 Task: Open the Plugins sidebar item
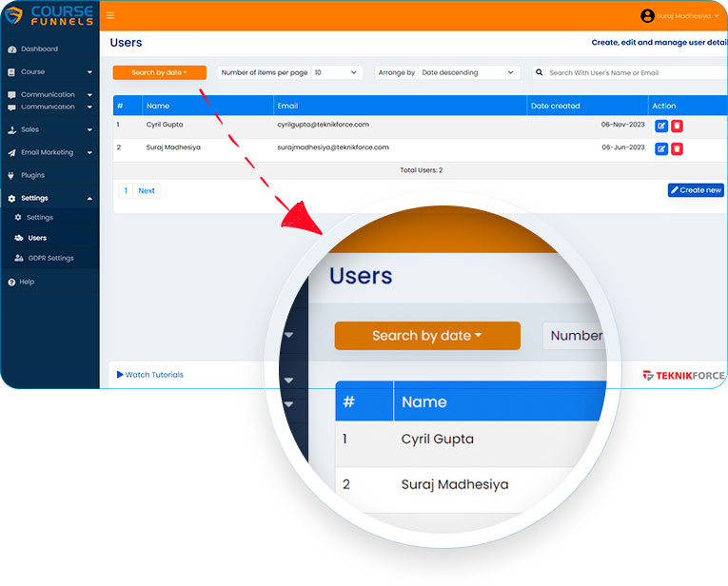click(32, 175)
